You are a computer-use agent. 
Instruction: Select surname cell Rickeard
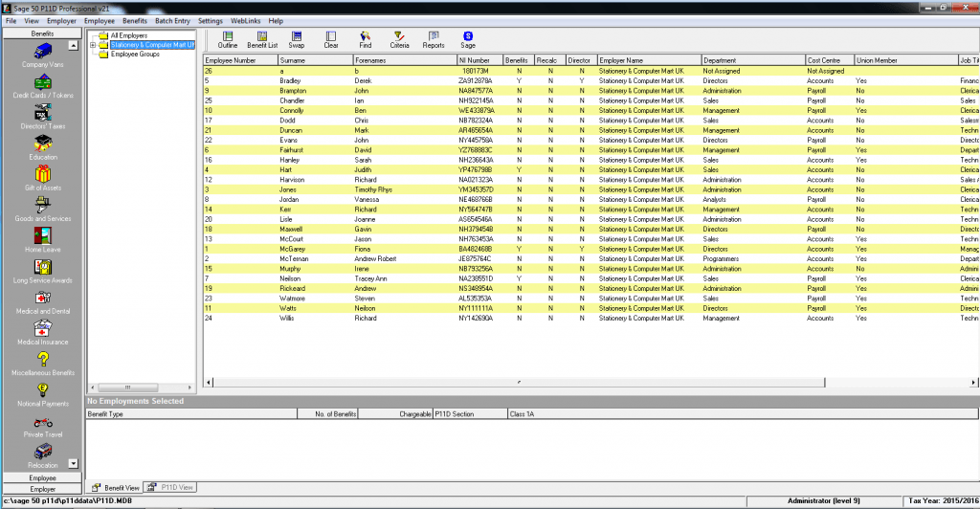(x=315, y=289)
